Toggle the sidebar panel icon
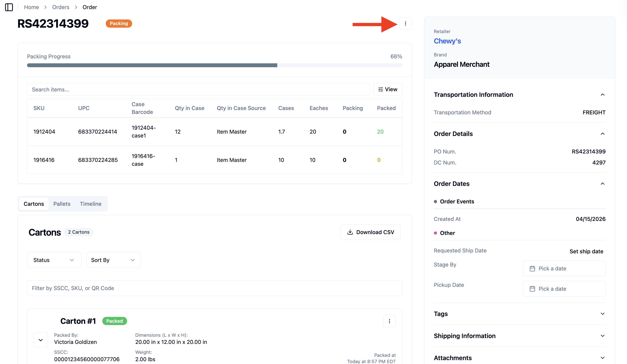 [9, 7]
